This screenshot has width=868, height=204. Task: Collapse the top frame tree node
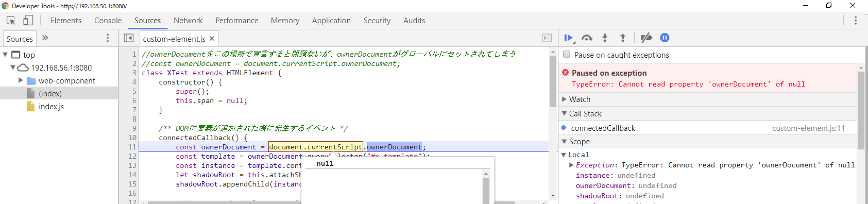tap(5, 55)
